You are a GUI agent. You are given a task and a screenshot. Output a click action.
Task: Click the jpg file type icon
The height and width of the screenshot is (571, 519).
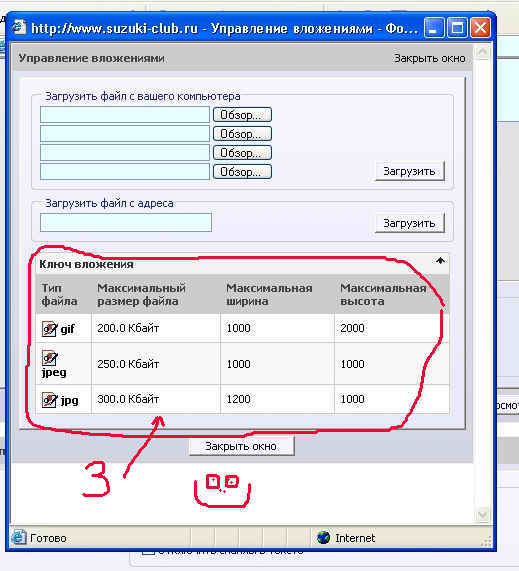49,400
